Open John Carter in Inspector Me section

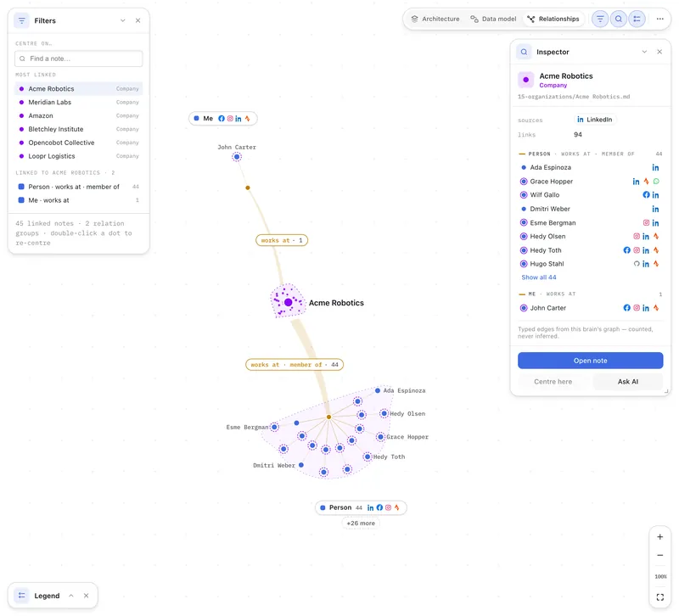590,308
